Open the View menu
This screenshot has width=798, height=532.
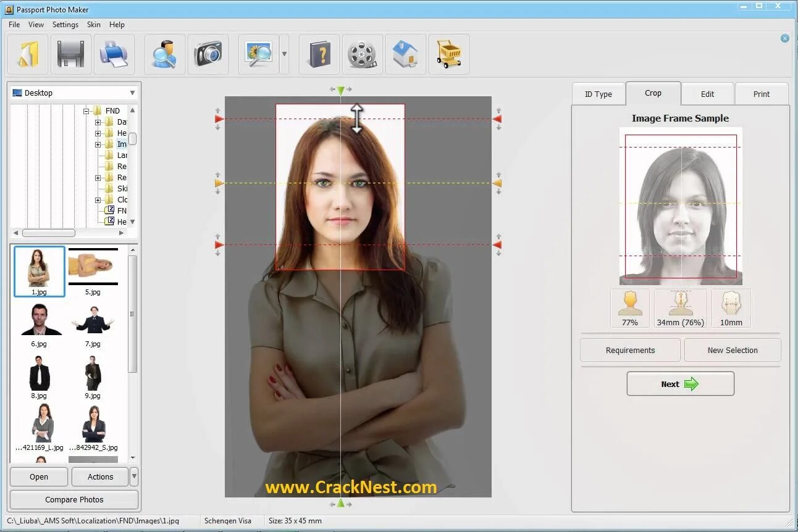(36, 25)
